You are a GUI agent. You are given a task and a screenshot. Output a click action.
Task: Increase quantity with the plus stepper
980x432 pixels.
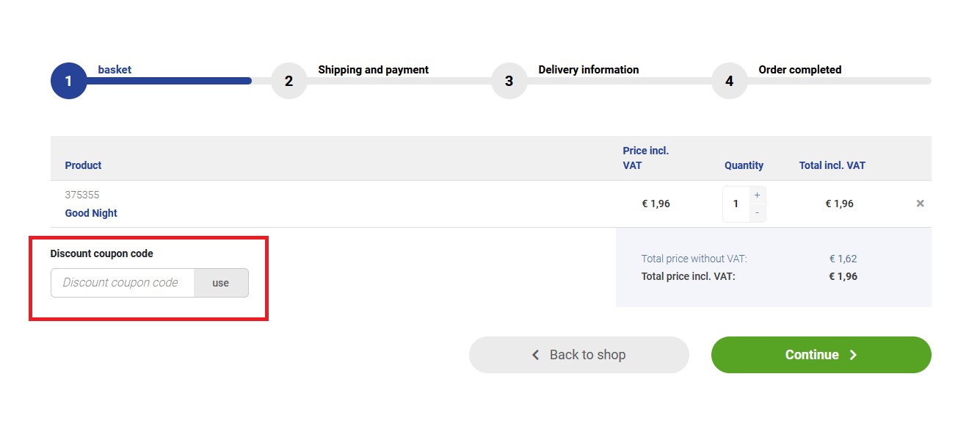(757, 195)
